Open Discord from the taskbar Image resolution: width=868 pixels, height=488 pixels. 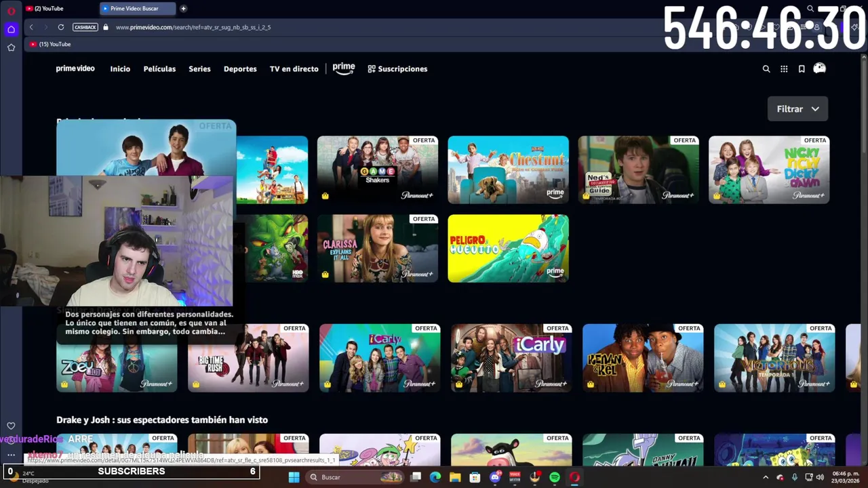coord(495,477)
